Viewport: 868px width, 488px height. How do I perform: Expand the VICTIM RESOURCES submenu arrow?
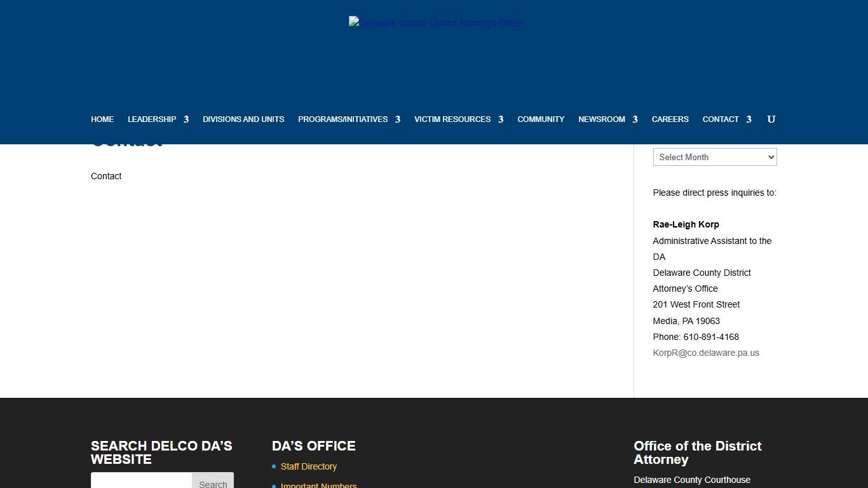pyautogui.click(x=501, y=119)
